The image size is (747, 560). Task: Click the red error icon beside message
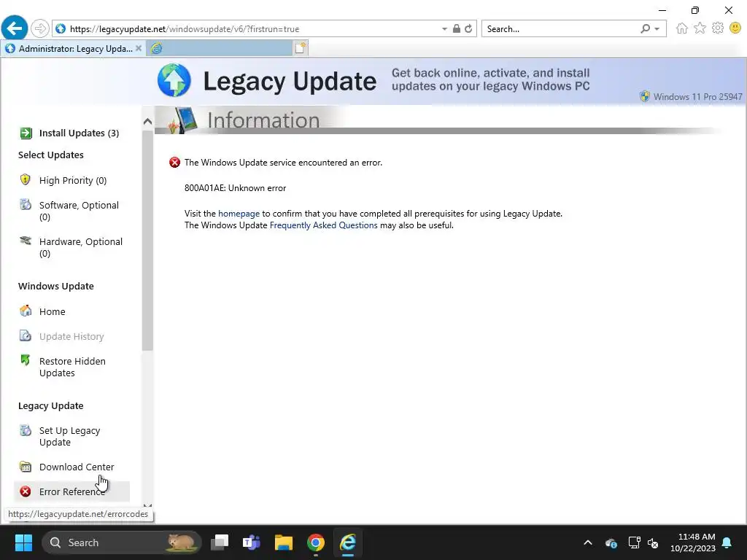[175, 163]
